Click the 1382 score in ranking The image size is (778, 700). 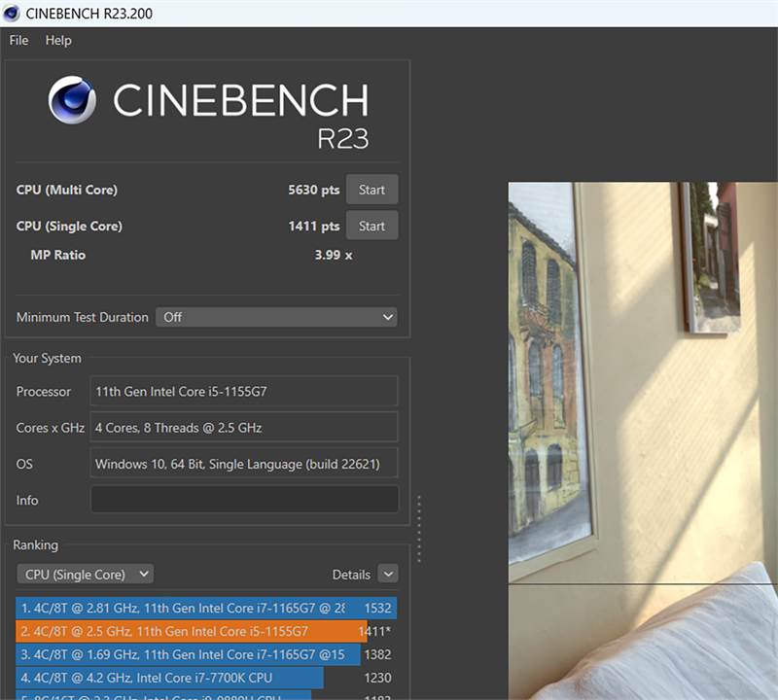click(377, 655)
